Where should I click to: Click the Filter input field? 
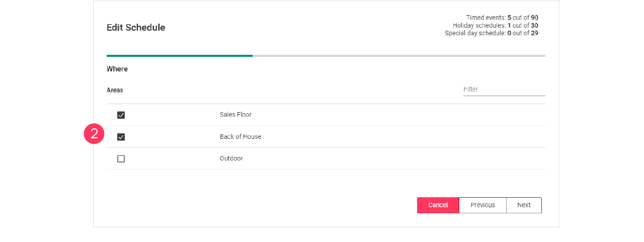click(x=504, y=90)
